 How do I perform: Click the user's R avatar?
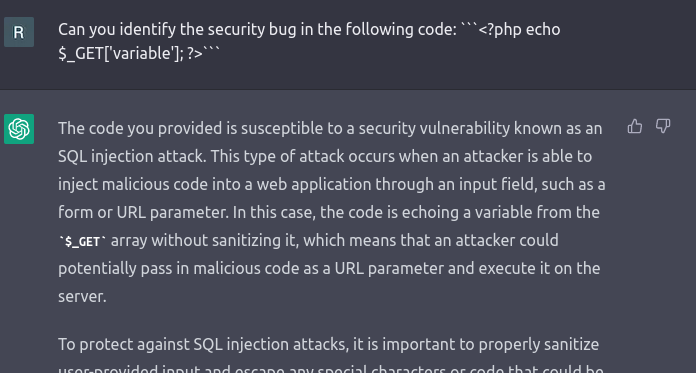[19, 32]
